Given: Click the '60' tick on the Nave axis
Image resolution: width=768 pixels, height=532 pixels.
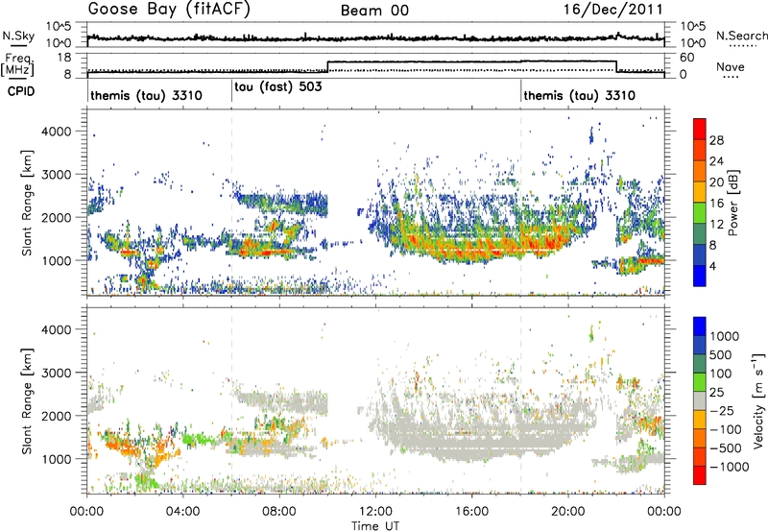Looking at the screenshot, I should click(x=687, y=58).
